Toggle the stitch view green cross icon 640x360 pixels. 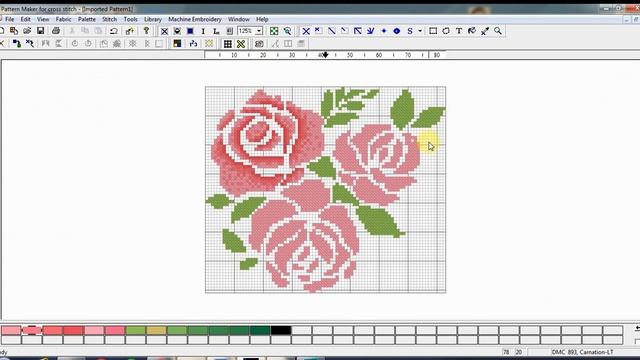coord(241,44)
